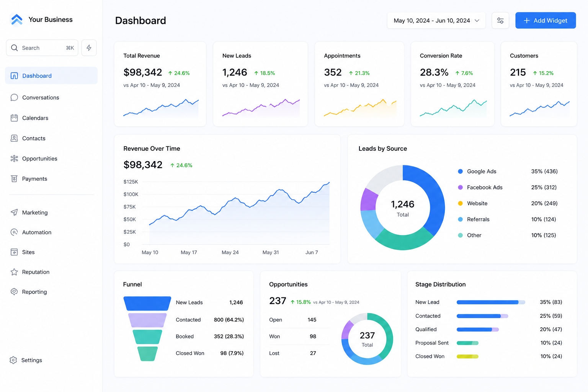Screen dimensions: 588x392
Task: Click in the Search input field
Action: coord(42,48)
